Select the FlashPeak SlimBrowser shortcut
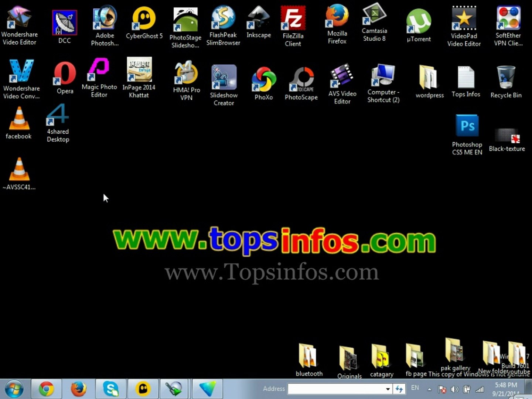The image size is (532, 399). pos(223,26)
